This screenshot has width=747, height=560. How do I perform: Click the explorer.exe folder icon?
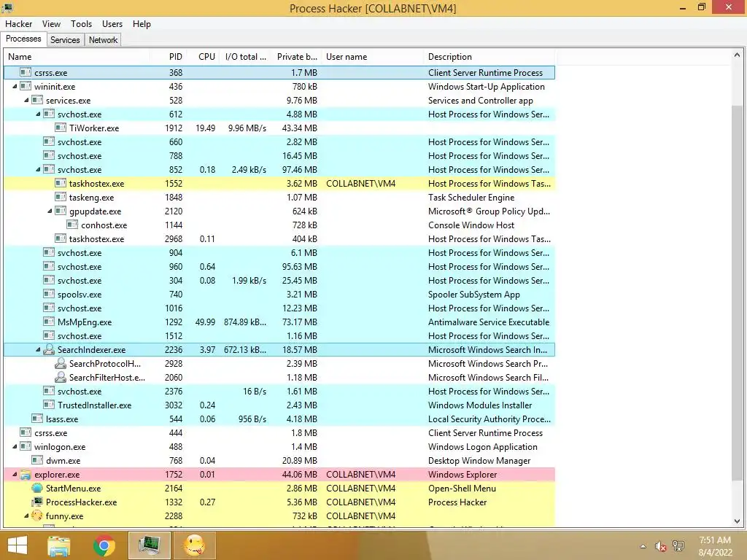pyautogui.click(x=26, y=474)
